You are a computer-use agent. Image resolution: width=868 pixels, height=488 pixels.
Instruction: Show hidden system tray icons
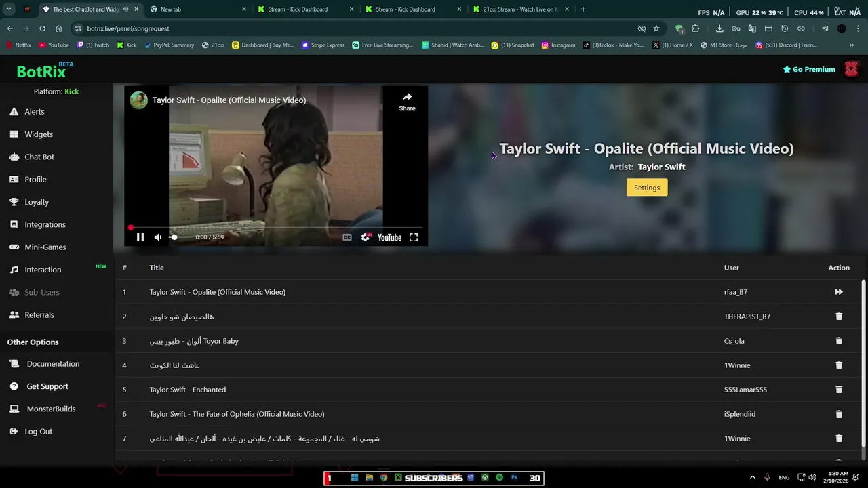(x=752, y=478)
